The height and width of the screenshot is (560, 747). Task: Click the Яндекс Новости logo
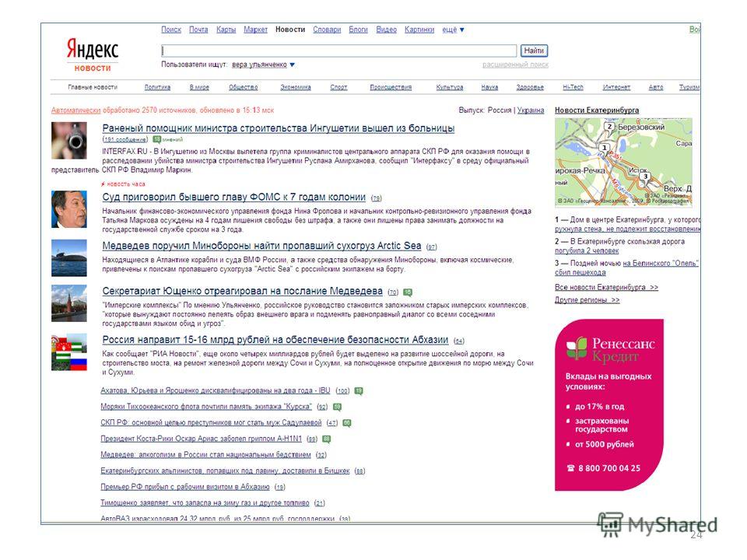point(93,54)
